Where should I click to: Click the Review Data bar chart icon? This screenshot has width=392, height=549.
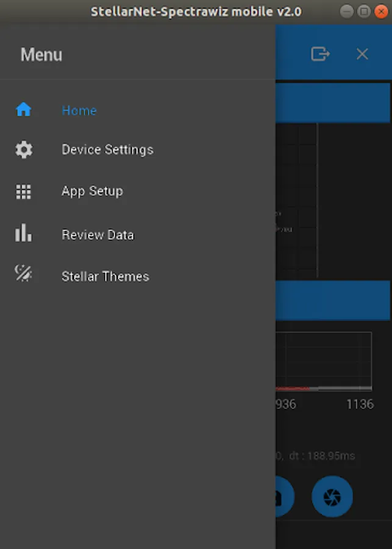pyautogui.click(x=23, y=233)
